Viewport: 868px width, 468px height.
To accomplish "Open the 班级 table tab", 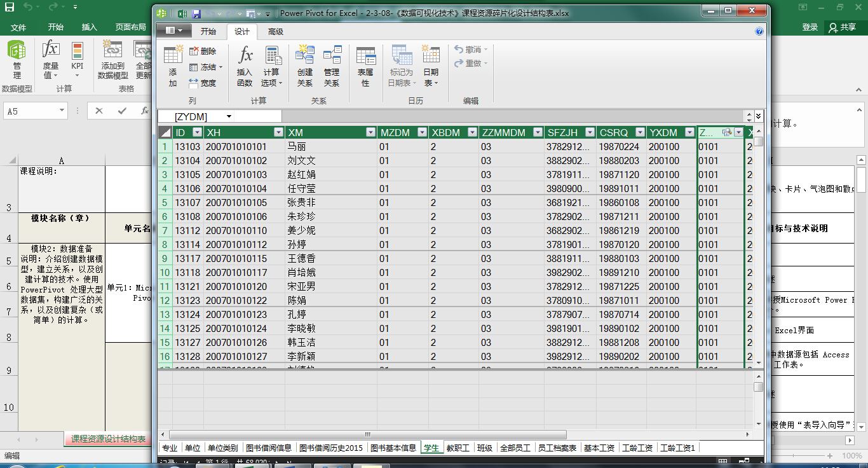I will [485, 448].
